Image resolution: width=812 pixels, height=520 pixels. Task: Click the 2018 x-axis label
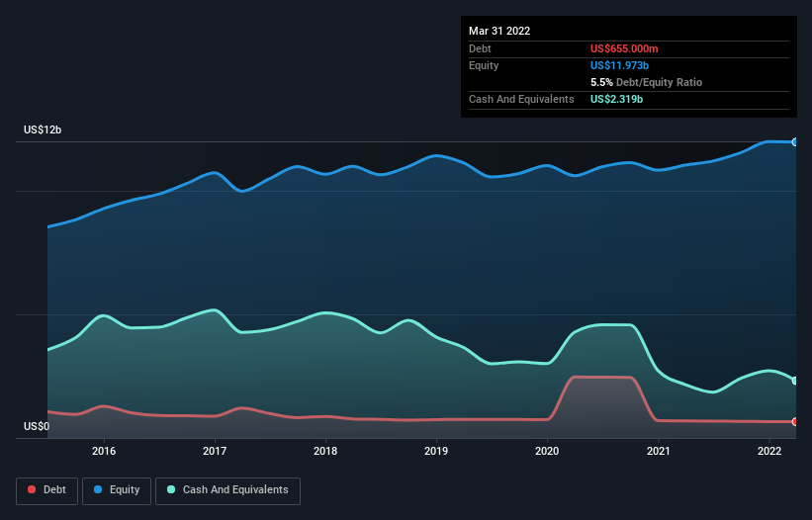(325, 451)
